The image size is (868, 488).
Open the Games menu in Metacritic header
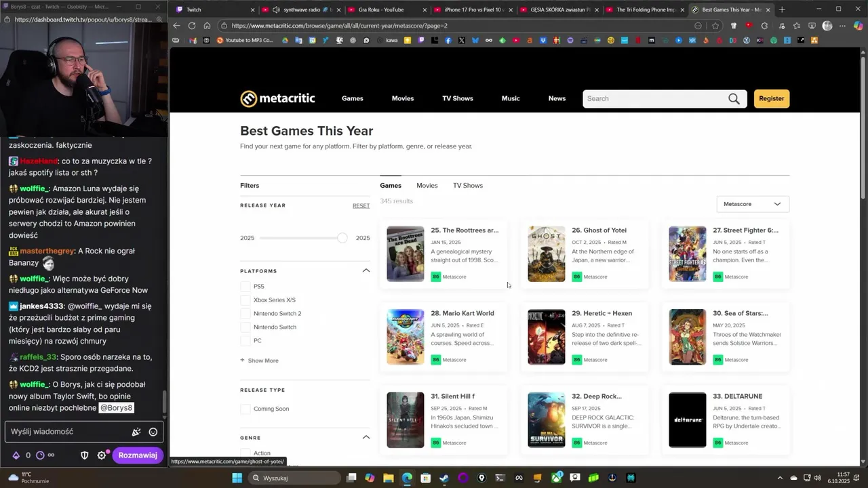tap(353, 98)
